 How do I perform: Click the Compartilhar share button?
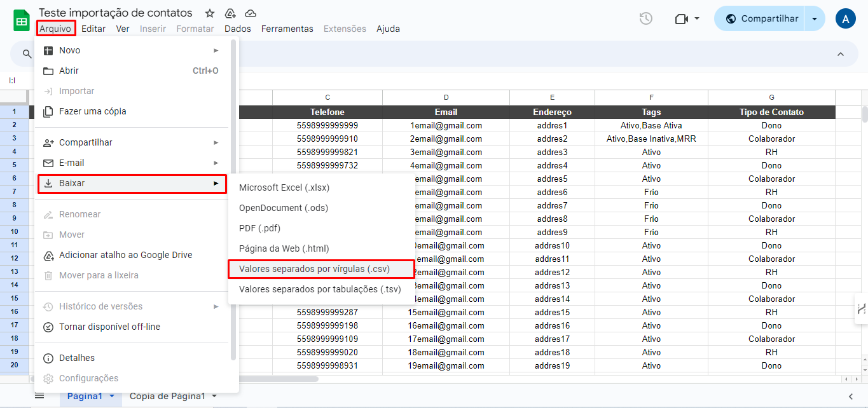point(761,19)
